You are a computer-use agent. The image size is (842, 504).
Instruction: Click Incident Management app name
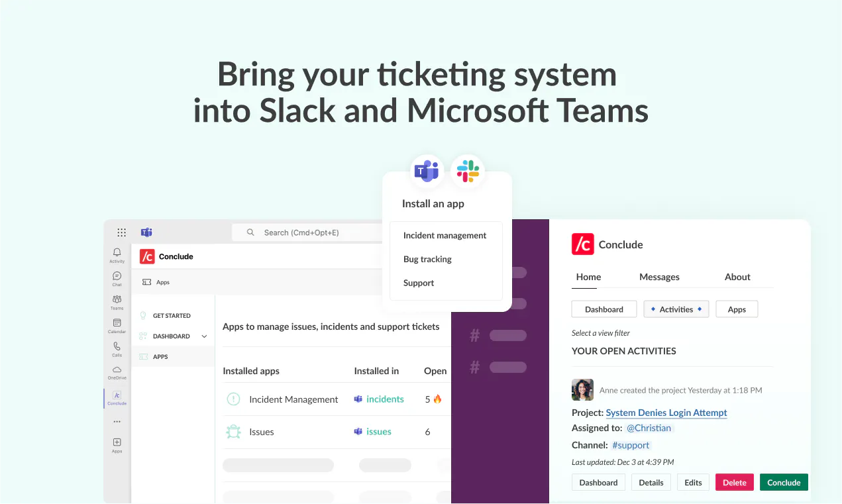[293, 399]
